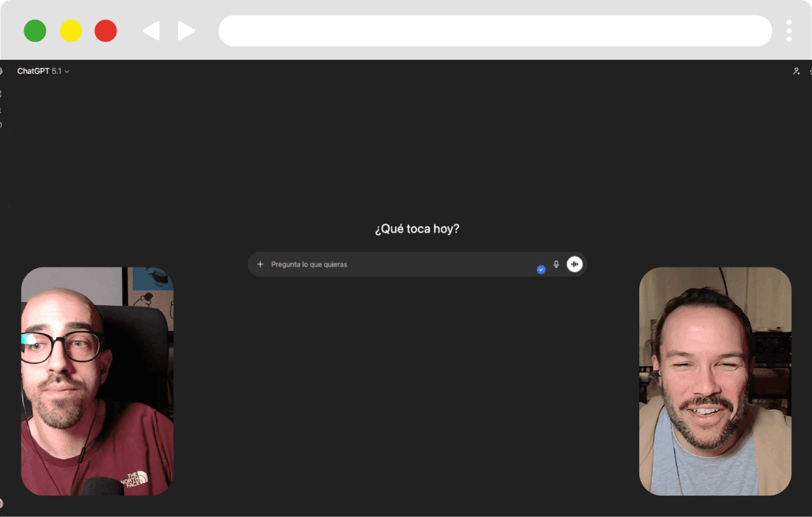This screenshot has width=812, height=517.
Task: Open the person icon at top right of ChatGPT
Action: (796, 71)
